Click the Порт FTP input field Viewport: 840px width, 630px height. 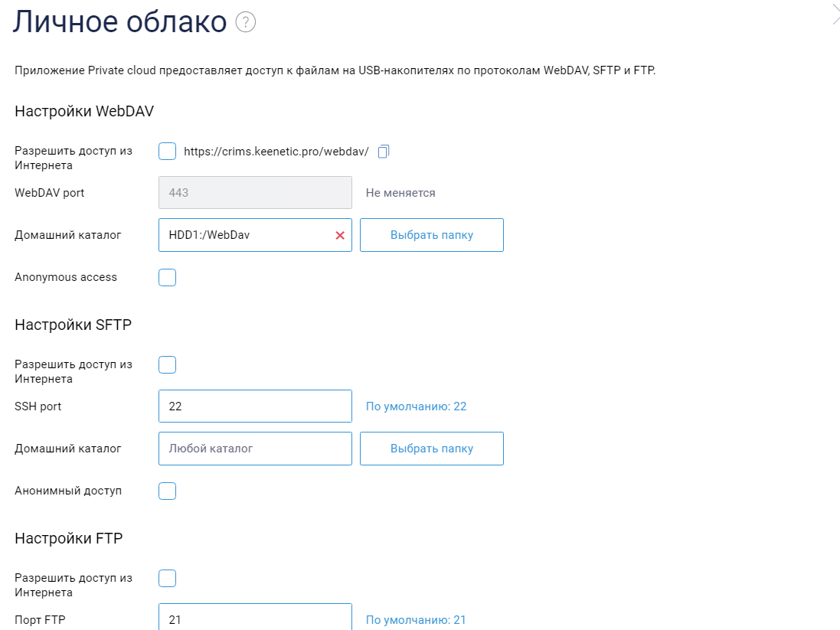[255, 617]
